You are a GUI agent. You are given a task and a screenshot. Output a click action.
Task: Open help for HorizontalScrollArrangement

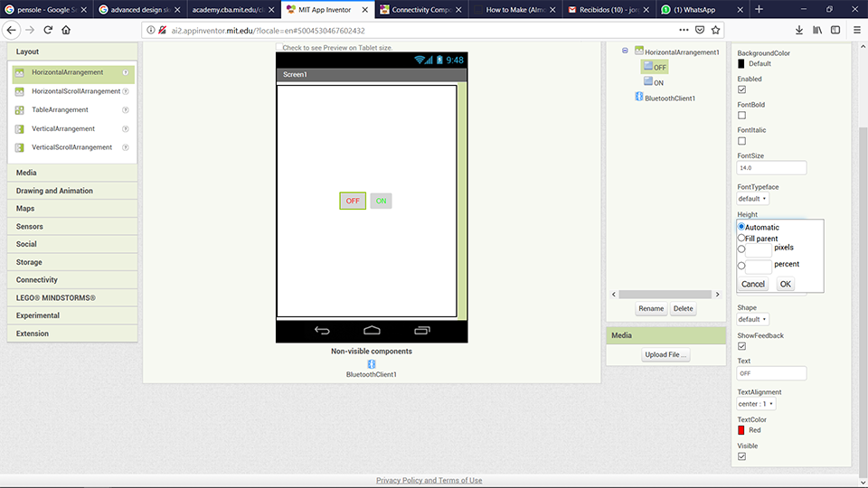click(x=126, y=91)
